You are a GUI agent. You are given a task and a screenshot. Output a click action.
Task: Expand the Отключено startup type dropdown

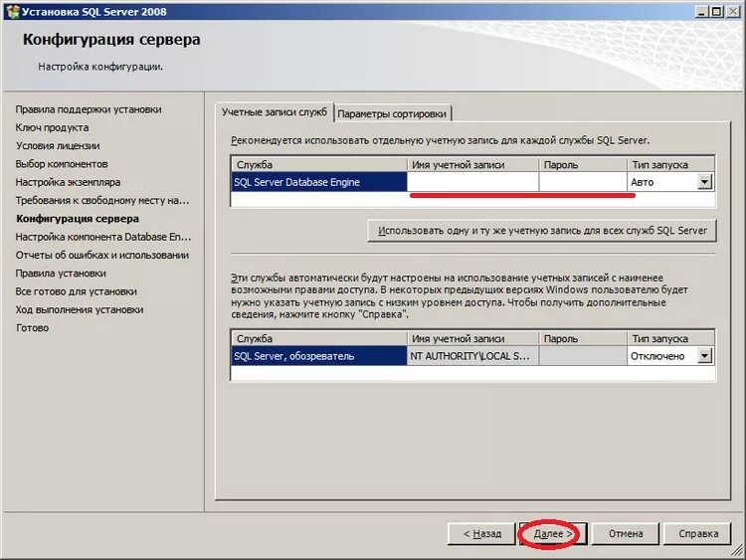point(704,356)
